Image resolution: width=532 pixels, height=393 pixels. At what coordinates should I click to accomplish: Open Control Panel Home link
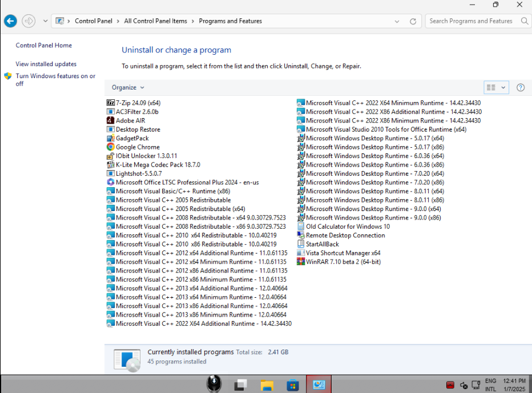[x=44, y=46]
